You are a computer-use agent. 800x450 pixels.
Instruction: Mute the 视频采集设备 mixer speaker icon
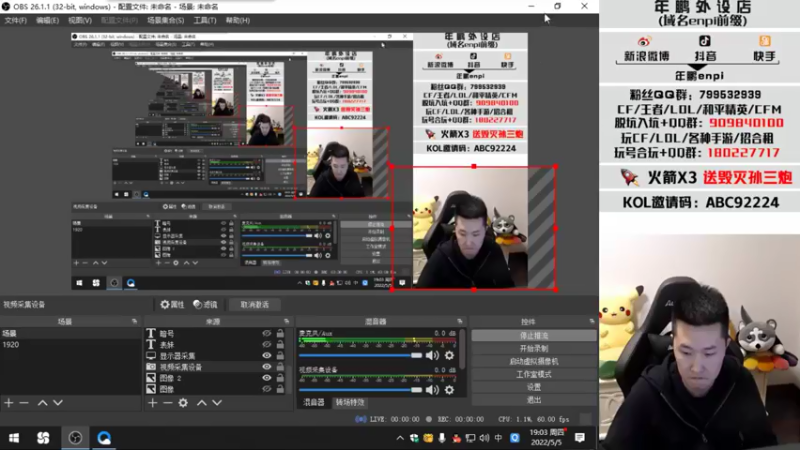432,390
